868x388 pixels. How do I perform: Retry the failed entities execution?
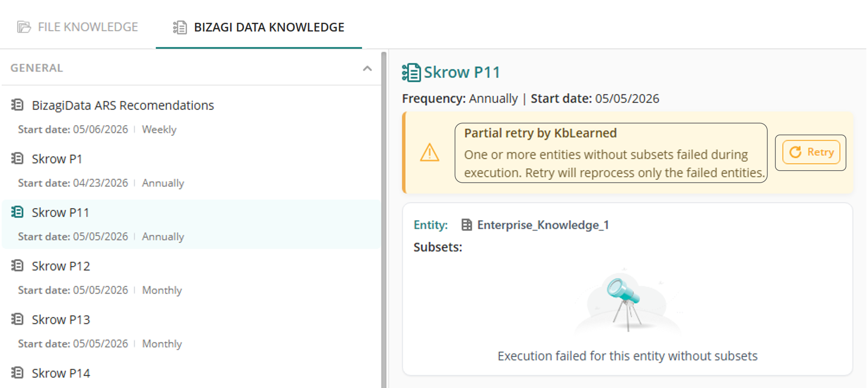(x=811, y=152)
